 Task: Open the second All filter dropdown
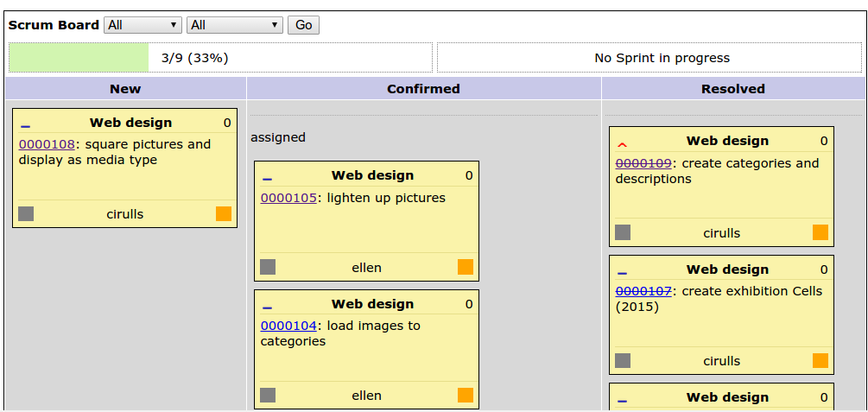(235, 25)
